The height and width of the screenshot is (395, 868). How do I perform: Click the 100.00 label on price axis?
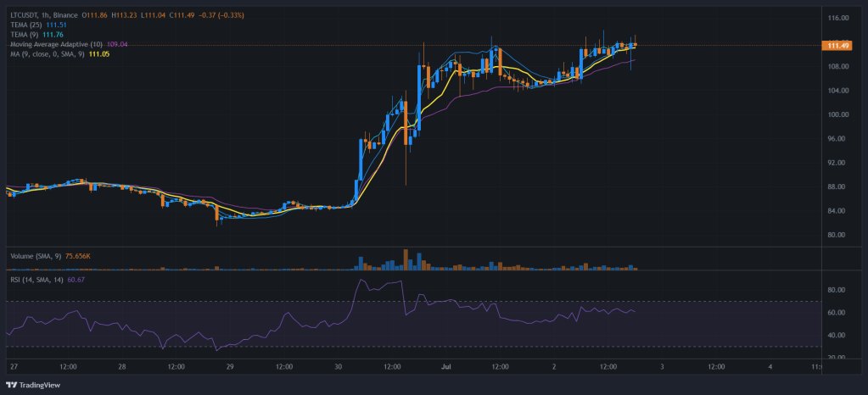click(x=837, y=114)
